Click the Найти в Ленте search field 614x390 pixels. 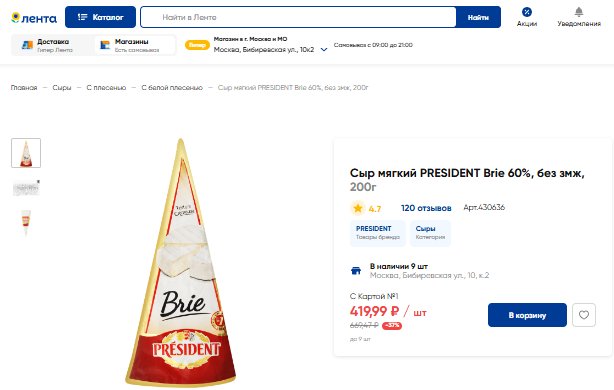click(x=298, y=17)
